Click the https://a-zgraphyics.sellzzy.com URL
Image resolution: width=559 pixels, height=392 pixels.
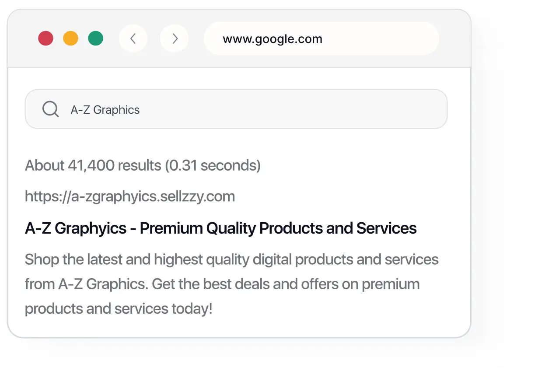(130, 196)
